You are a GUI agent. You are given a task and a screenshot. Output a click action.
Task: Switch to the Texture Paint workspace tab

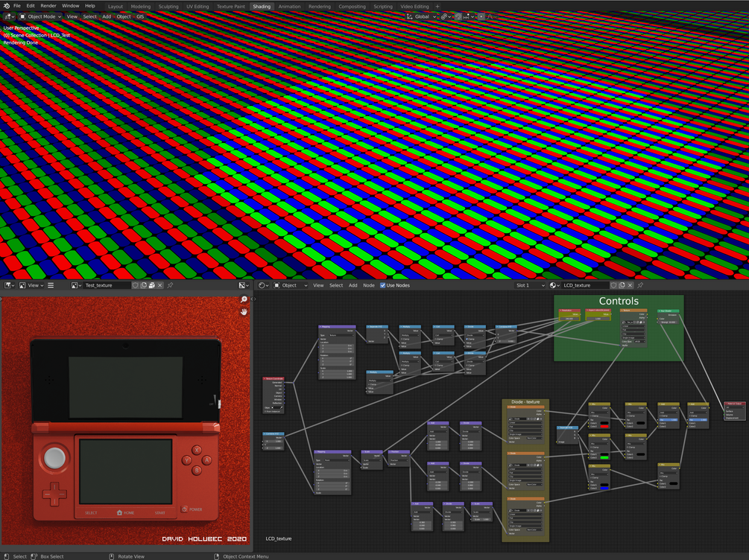(231, 7)
